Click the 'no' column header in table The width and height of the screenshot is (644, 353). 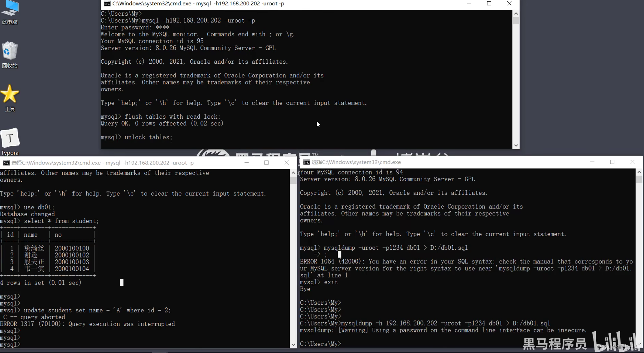click(58, 235)
